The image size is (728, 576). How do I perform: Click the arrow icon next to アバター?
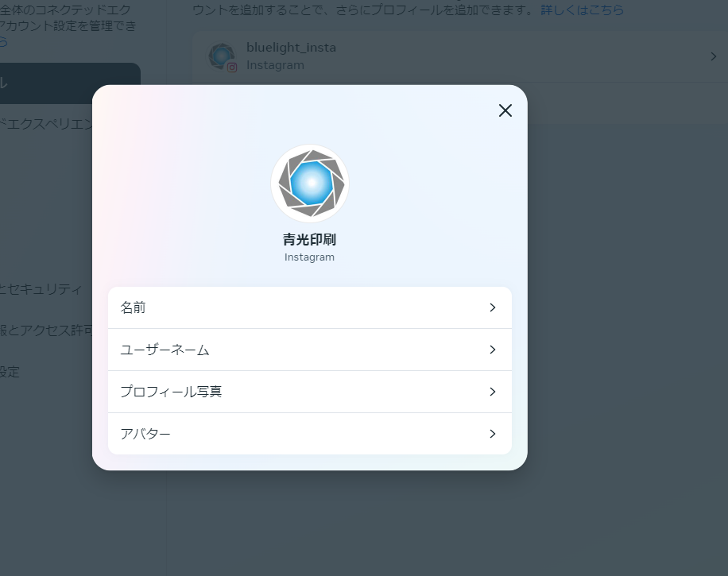493,434
